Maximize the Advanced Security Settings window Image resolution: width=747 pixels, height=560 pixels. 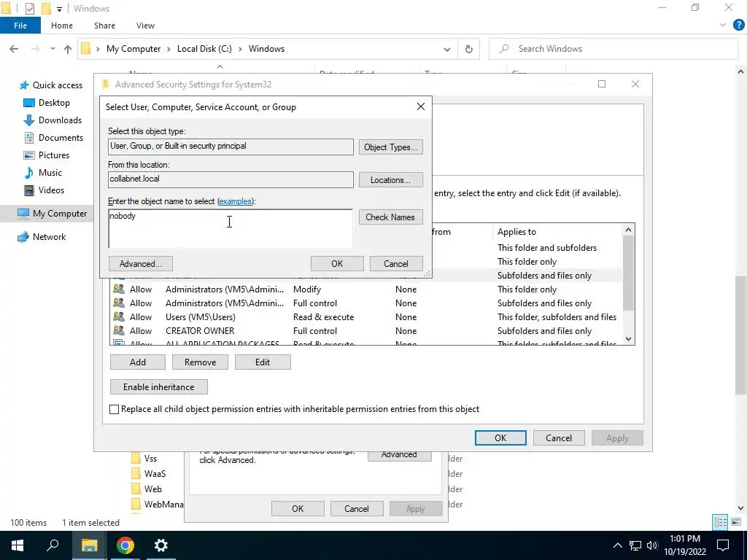602,85
